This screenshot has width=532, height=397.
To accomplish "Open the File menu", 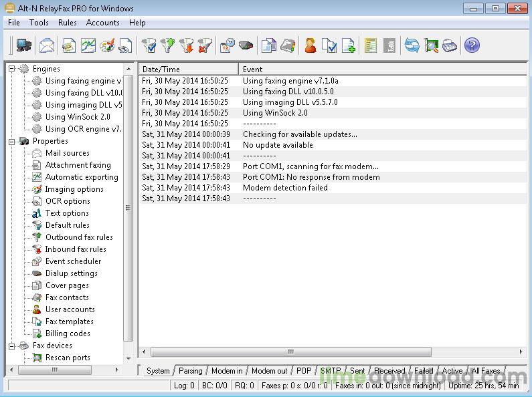I will coord(14,23).
